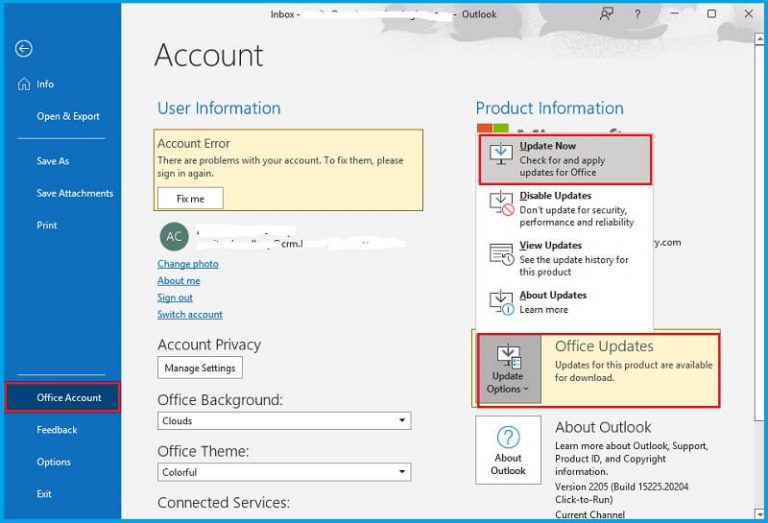Screen dimensions: 768x523
Task: Click the Office Updates heading
Action: 604,346
